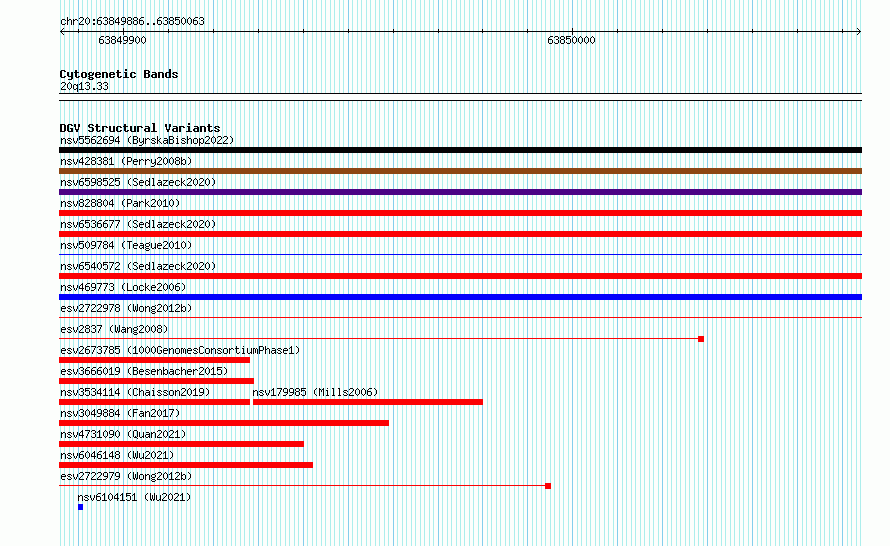Select the 20q13.33 band label

click(x=84, y=86)
